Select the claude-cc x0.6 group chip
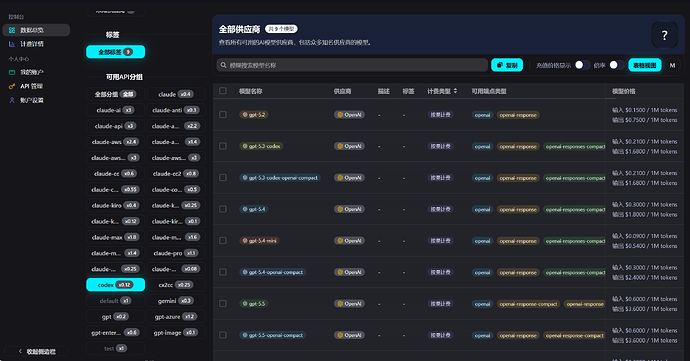Screen dimensions: 690x361 coord(115,173)
